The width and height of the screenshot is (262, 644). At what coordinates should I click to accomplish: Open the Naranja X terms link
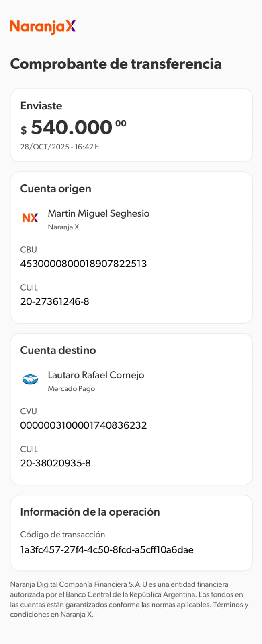click(x=77, y=615)
